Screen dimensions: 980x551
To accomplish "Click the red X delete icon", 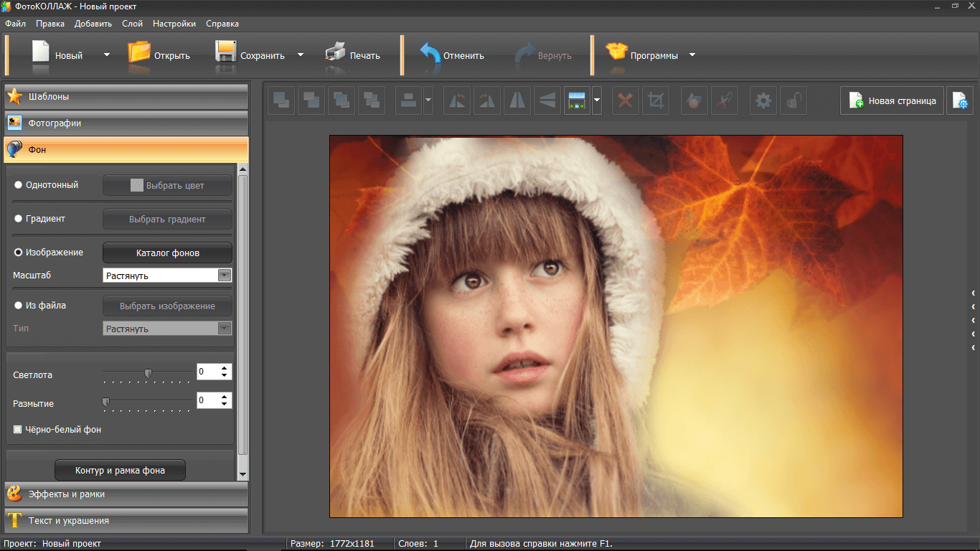I will [625, 101].
